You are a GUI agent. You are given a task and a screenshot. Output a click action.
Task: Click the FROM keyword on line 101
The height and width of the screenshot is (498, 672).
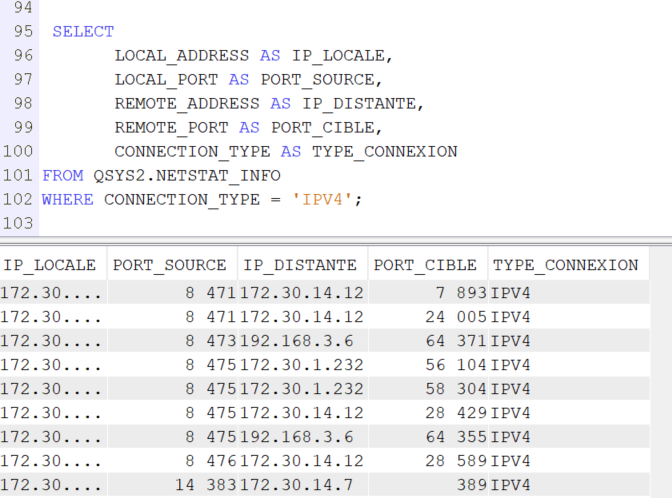tap(62, 175)
